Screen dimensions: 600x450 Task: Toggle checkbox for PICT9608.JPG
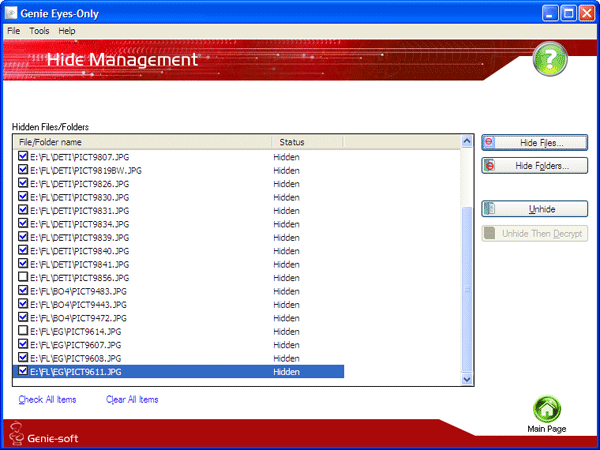(23, 357)
